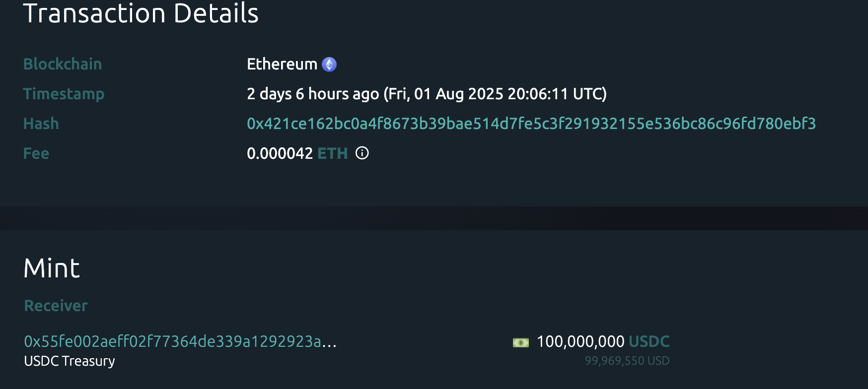Click the Receiver field label
This screenshot has width=868, height=389.
click(x=56, y=306)
